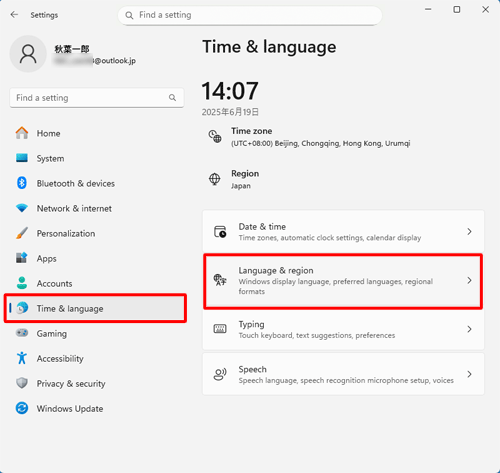Select Network & internet label
The image size is (500, 473).
click(x=74, y=208)
